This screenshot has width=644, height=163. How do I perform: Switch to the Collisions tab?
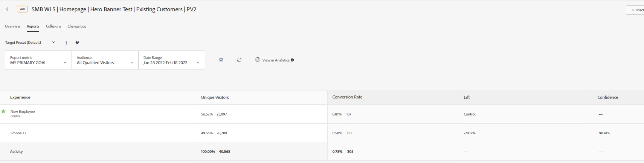point(53,26)
